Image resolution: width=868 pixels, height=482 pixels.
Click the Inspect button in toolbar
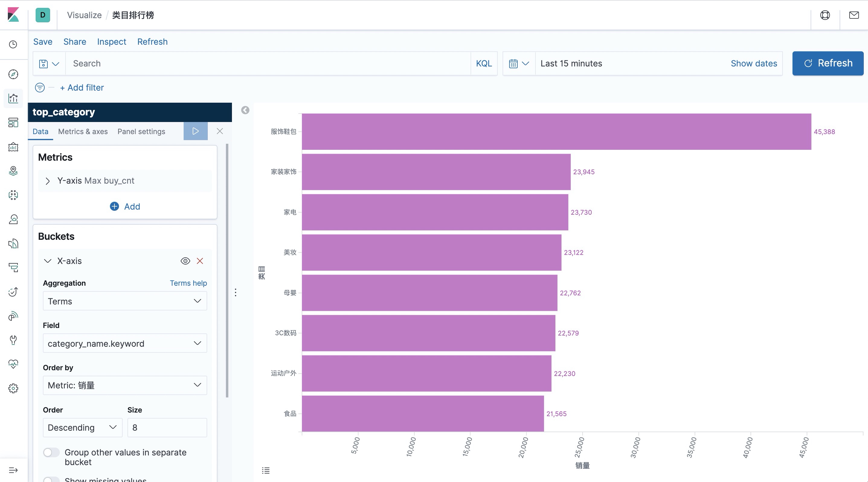coord(111,42)
